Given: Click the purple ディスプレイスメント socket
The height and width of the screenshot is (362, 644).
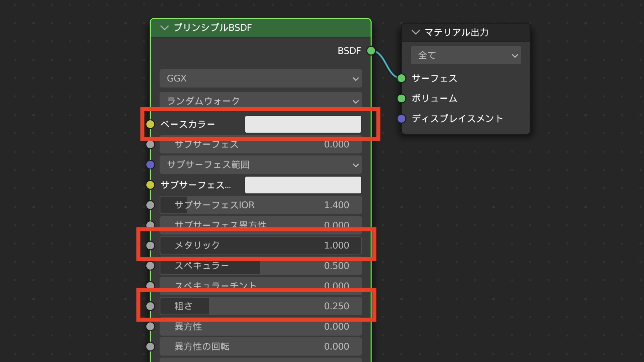Looking at the screenshot, I should point(401,119).
